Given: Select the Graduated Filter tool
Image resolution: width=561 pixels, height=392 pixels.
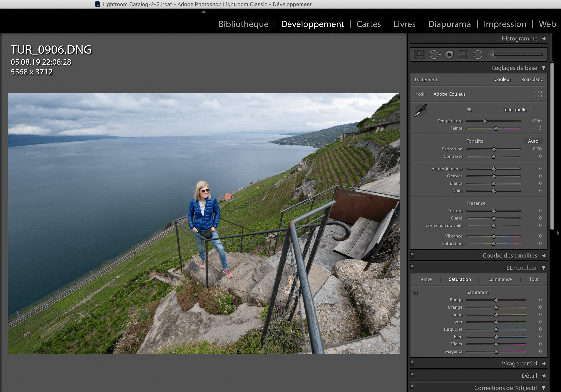Looking at the screenshot, I should point(463,55).
